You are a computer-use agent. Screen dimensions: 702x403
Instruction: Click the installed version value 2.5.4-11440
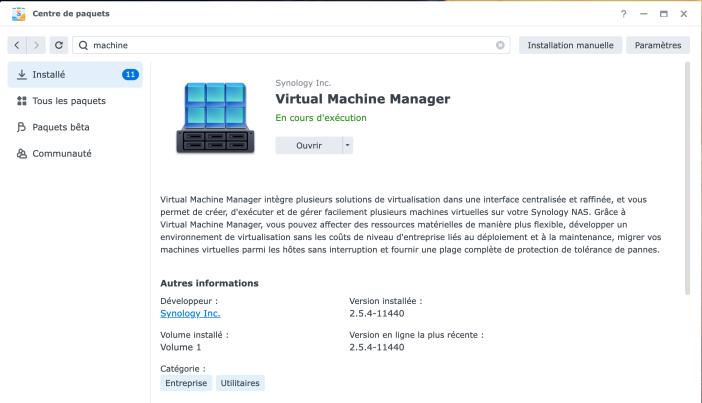(x=377, y=313)
